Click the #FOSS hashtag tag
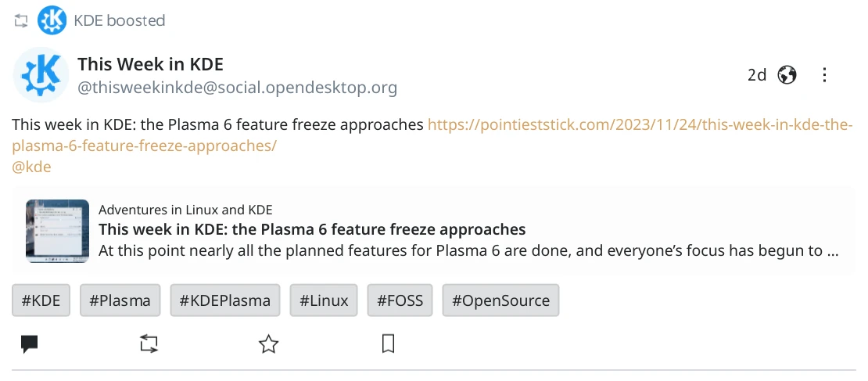 click(400, 300)
